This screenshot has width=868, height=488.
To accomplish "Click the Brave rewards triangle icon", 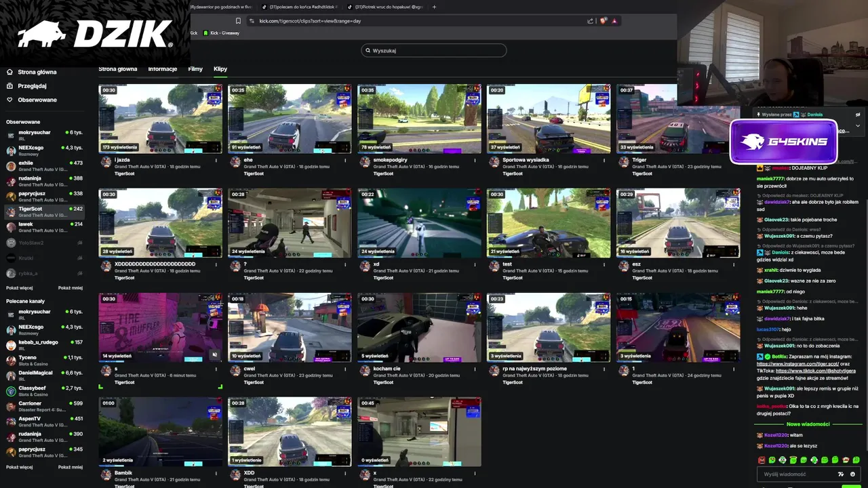I will [614, 21].
